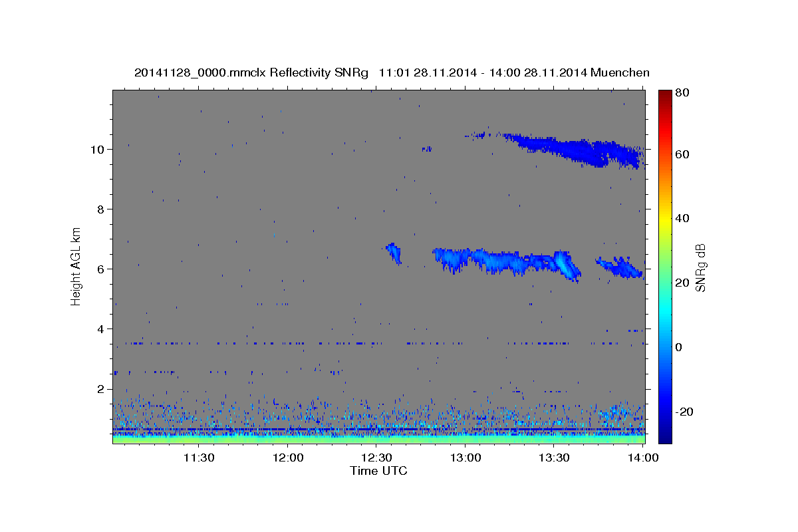Click the 13:30 time tick label
The height and width of the screenshot is (532, 798).
(554, 458)
